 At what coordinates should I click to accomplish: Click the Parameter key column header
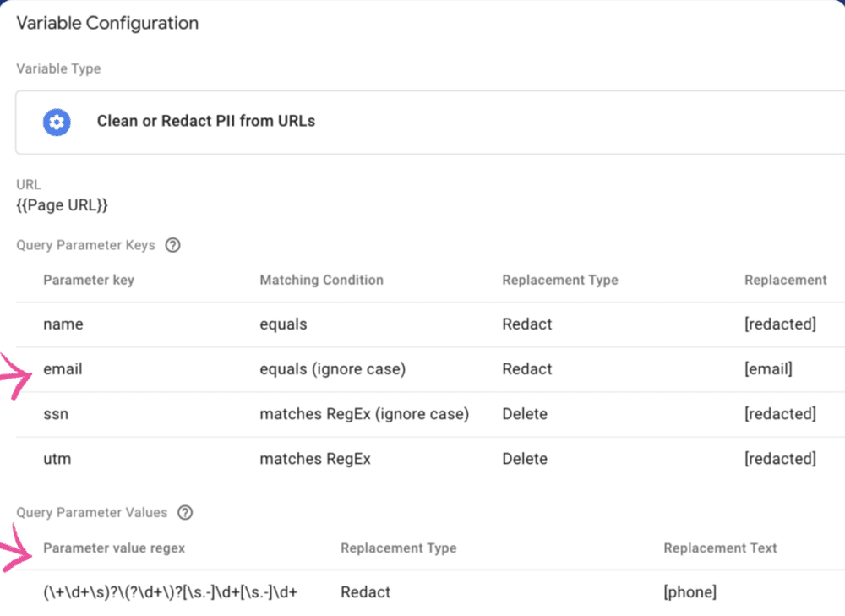[x=89, y=280]
